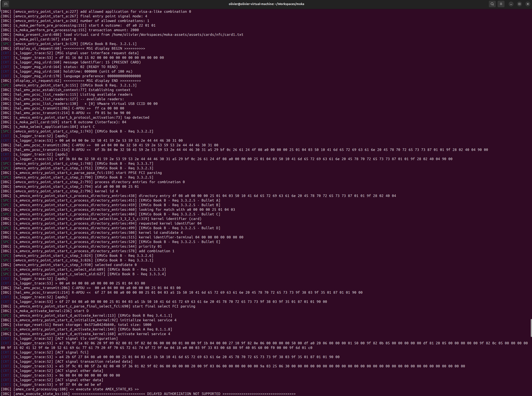The width and height of the screenshot is (532, 396).
Task: Minimize the terminal window
Action: 511,4
